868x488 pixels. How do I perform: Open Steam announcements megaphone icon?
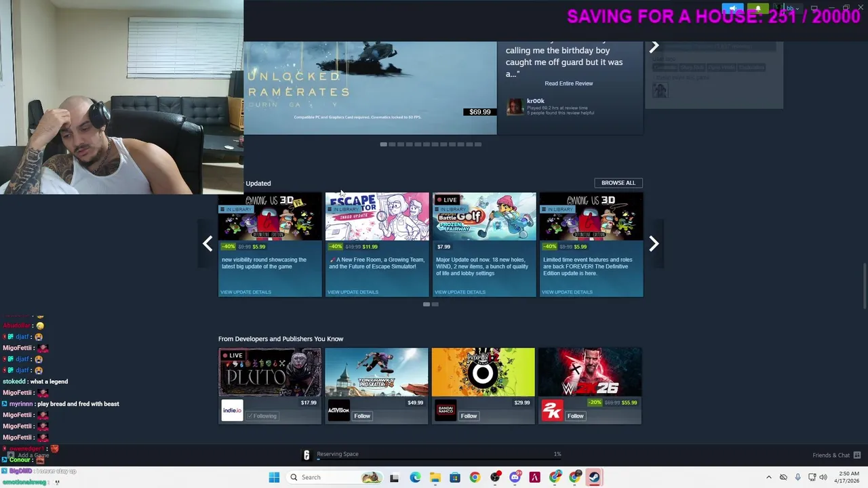click(x=733, y=9)
